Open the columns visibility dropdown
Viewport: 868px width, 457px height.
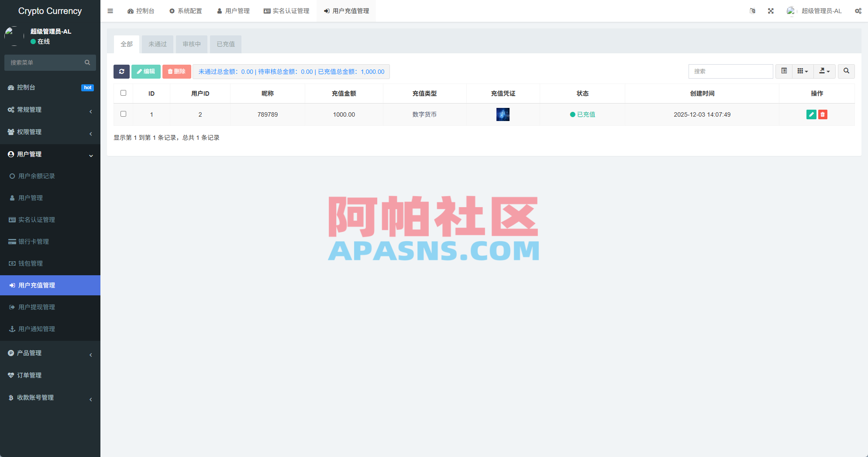(803, 71)
